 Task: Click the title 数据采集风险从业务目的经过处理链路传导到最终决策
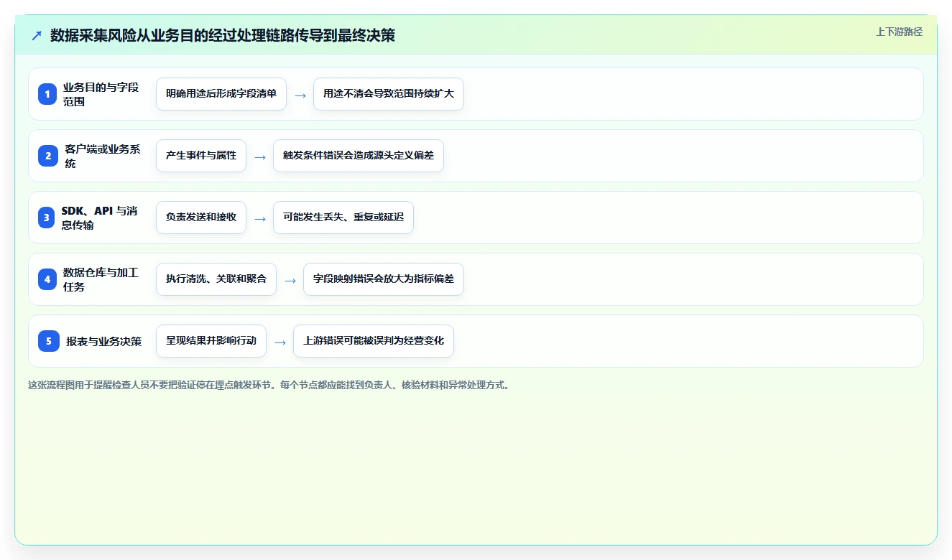[223, 35]
